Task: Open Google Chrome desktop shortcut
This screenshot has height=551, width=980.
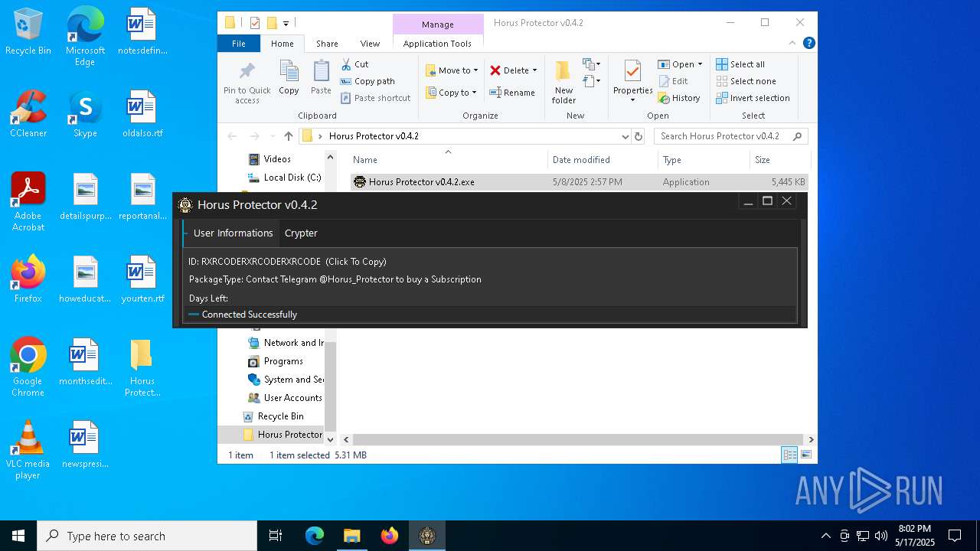Action: pos(28,367)
